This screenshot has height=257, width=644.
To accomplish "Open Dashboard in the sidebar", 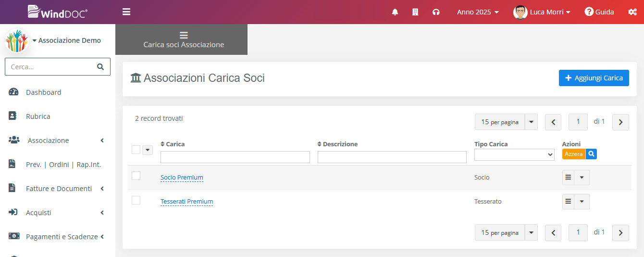I will tap(43, 92).
